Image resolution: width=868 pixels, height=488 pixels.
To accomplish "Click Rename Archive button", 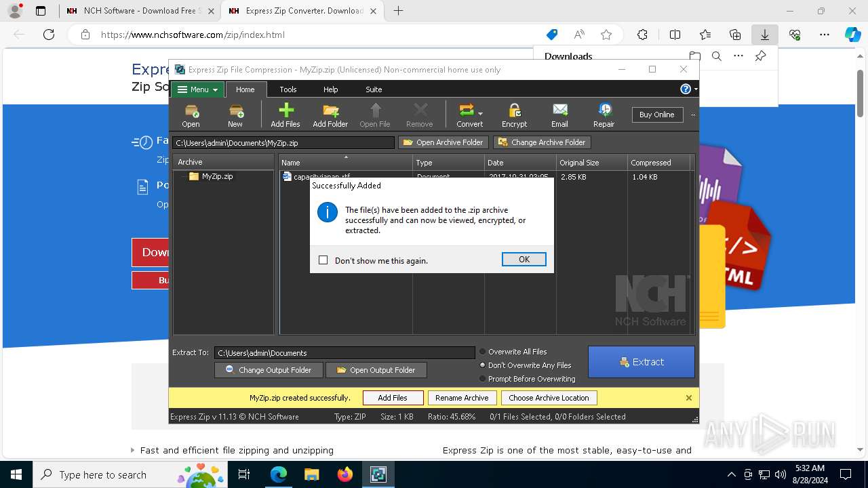I will coord(462,398).
